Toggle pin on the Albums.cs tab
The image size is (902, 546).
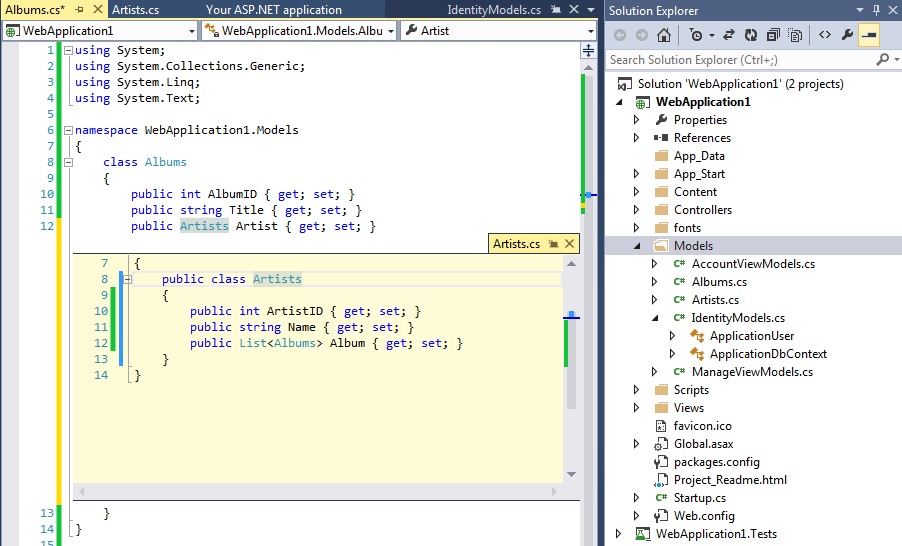79,10
